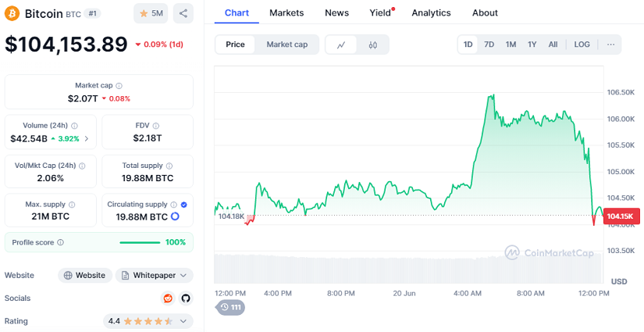
Task: Click the orange Bitcoin logo icon
Action: coord(12,13)
